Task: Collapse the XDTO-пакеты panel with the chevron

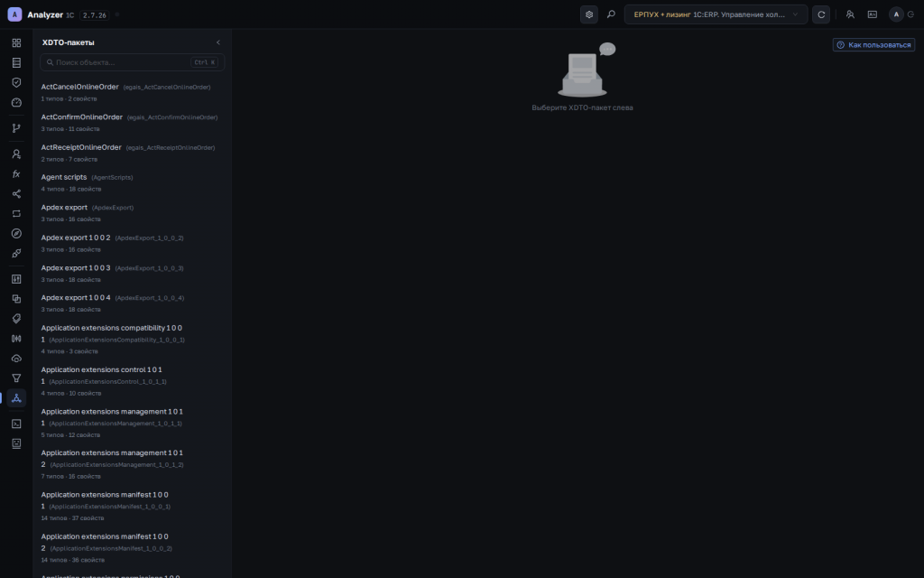Action: coord(218,42)
